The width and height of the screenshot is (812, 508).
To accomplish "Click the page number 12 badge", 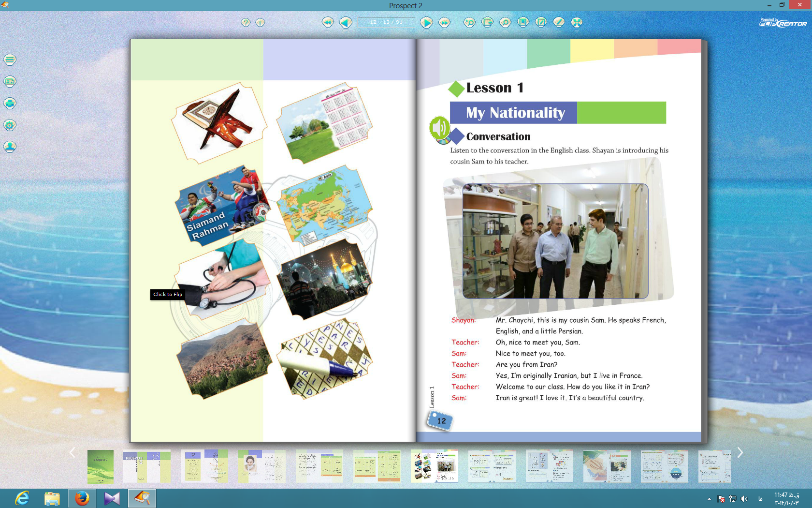I will 440,420.
